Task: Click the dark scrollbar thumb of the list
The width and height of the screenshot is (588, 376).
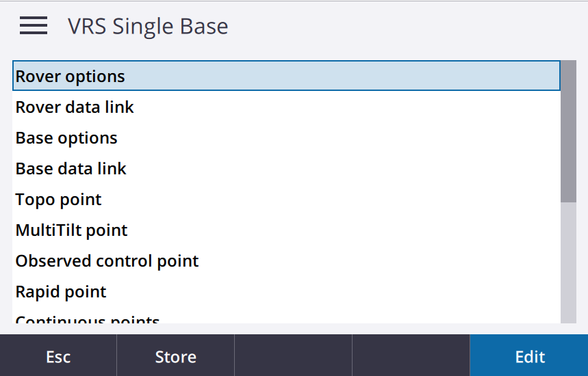Action: pyautogui.click(x=569, y=131)
